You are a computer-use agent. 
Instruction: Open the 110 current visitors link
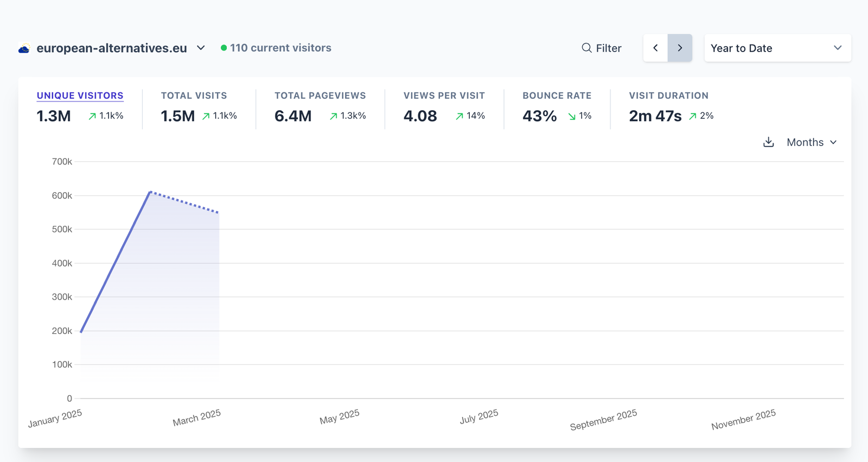280,48
